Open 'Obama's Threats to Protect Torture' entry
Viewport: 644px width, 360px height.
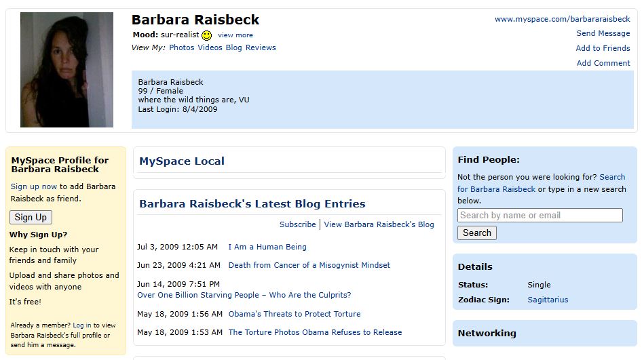point(295,314)
